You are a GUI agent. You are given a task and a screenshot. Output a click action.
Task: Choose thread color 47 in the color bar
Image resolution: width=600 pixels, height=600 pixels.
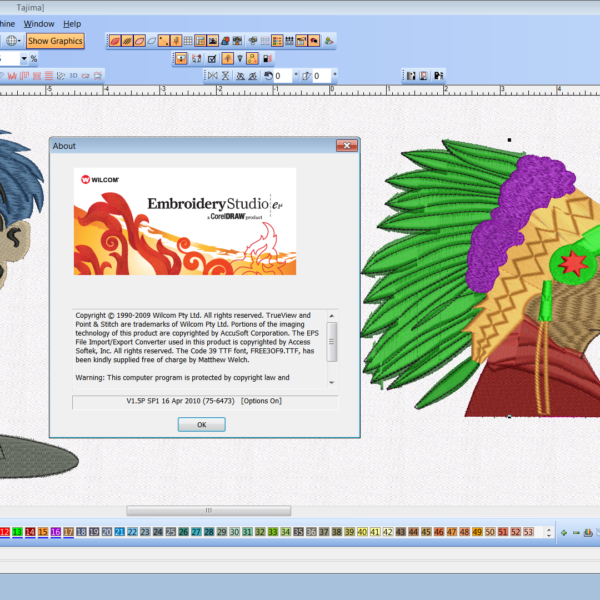[452, 532]
